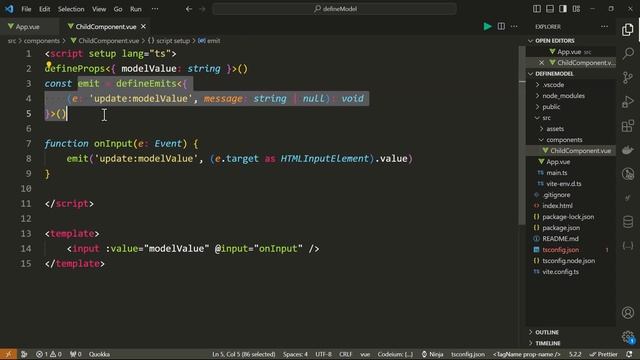
Task: Click the components breadcrumb segment
Action: [x=42, y=41]
